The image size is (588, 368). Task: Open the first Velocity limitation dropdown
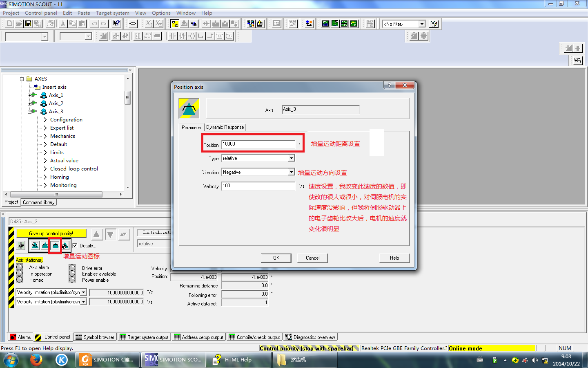click(83, 292)
